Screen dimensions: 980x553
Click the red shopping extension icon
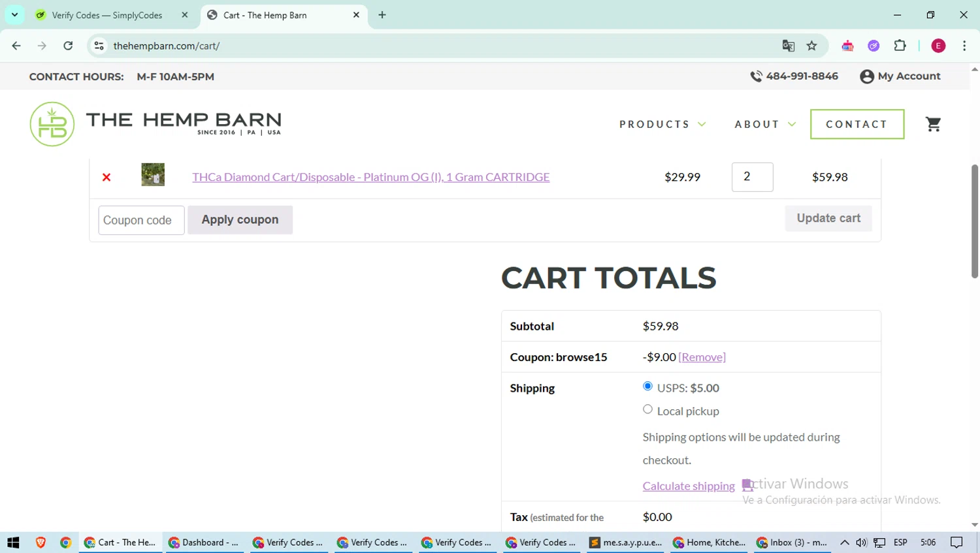847,46
